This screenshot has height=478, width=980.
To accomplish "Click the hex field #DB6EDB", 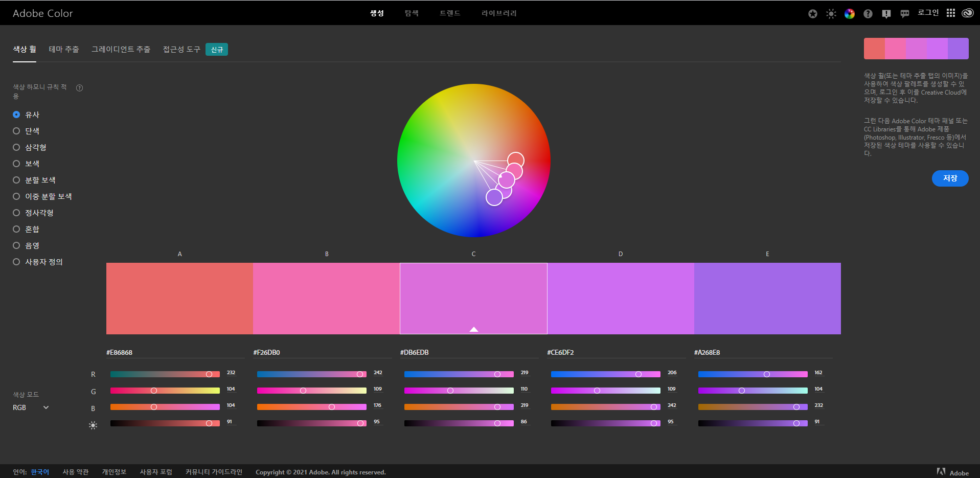I will [x=469, y=352].
